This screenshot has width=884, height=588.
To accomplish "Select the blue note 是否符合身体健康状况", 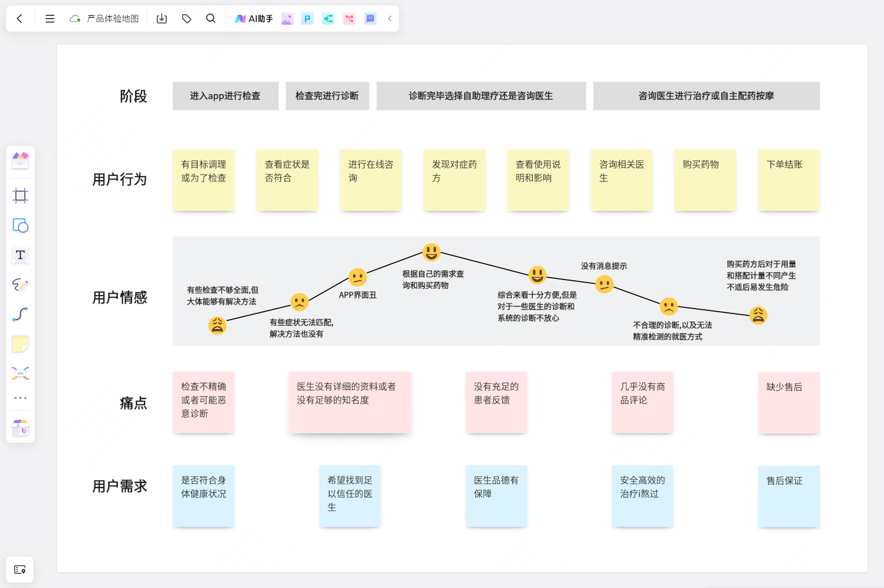I will (204, 496).
